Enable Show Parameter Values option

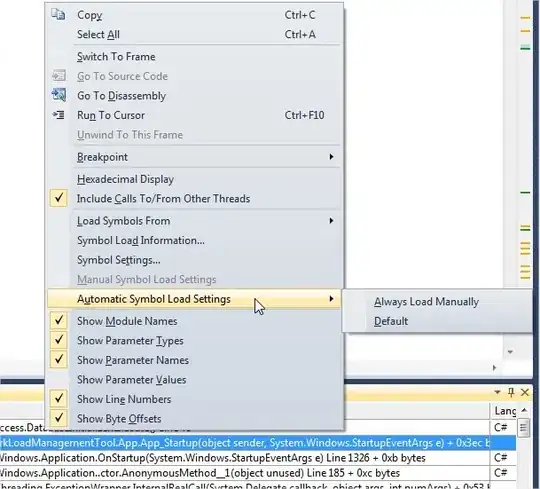pyautogui.click(x=132, y=379)
